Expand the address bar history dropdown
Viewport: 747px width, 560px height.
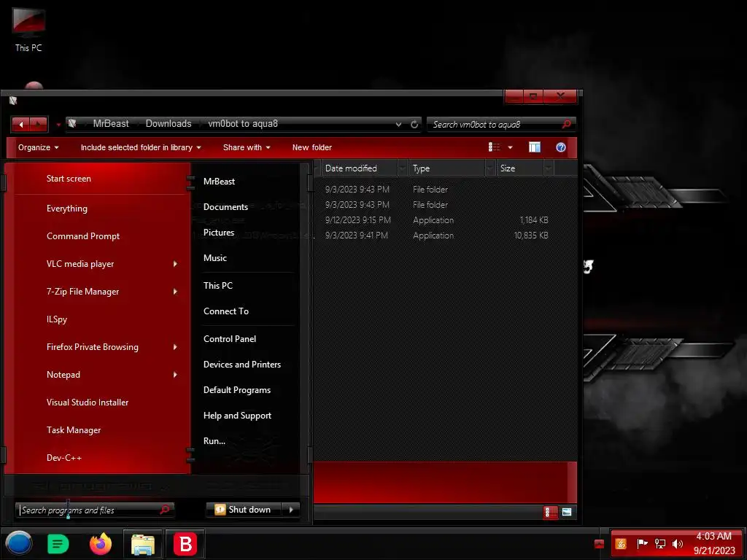(398, 124)
